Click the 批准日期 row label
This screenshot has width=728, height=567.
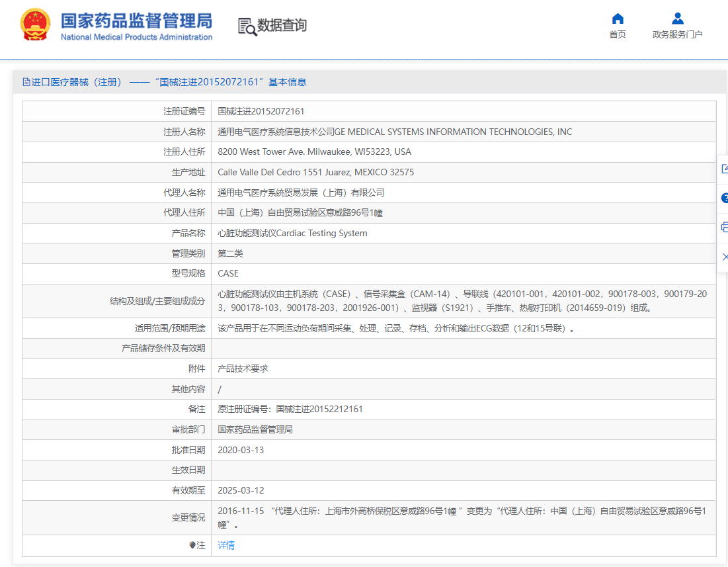(x=188, y=450)
